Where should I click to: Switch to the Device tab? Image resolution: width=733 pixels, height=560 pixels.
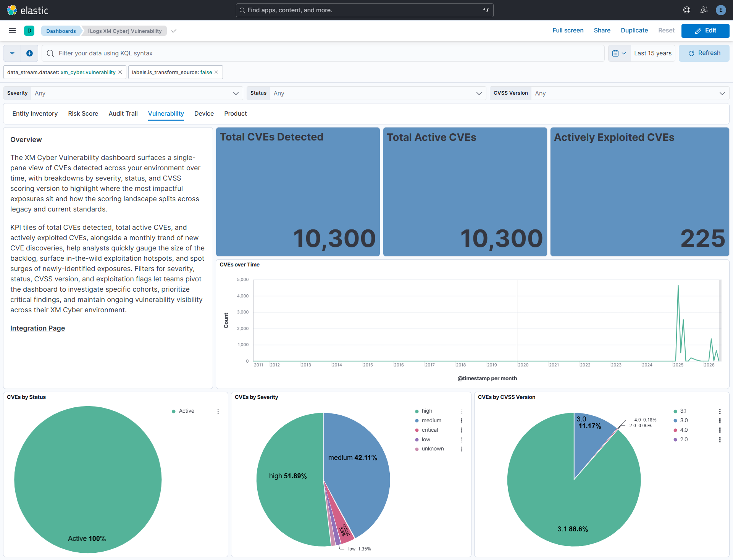pyautogui.click(x=204, y=113)
